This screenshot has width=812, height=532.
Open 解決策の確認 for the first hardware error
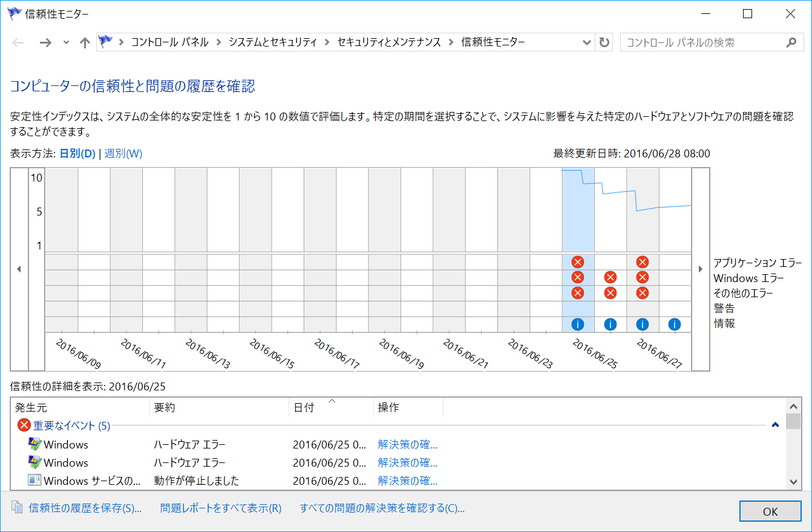[x=395, y=445]
